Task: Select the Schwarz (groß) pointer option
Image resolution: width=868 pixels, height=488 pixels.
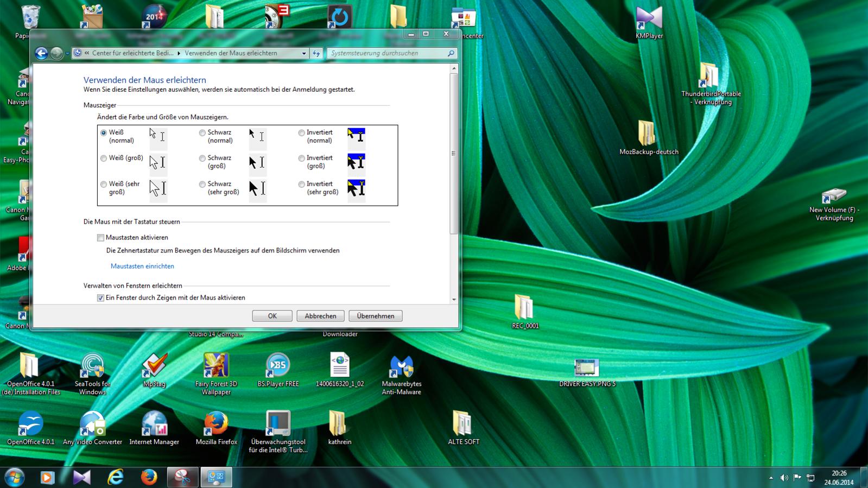Action: tap(202, 159)
